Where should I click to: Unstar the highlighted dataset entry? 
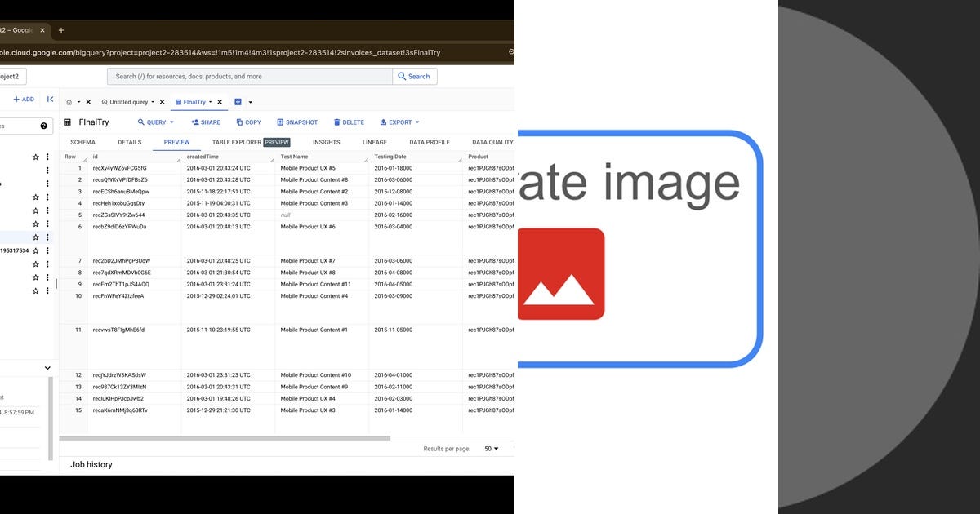[x=35, y=237]
